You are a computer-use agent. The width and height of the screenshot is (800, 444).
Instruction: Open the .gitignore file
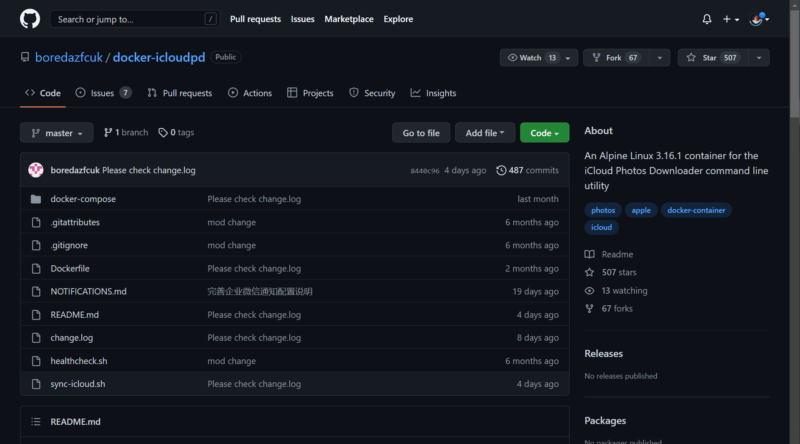pyautogui.click(x=69, y=245)
